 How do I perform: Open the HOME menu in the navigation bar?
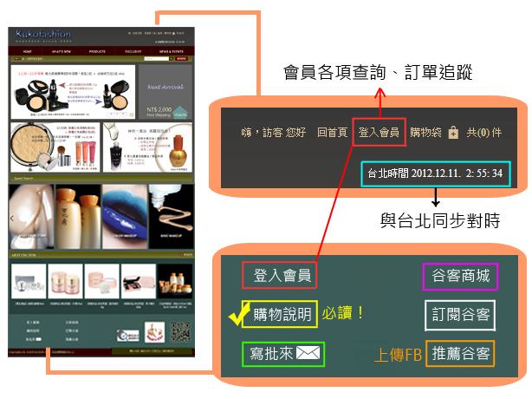pyautogui.click(x=28, y=52)
